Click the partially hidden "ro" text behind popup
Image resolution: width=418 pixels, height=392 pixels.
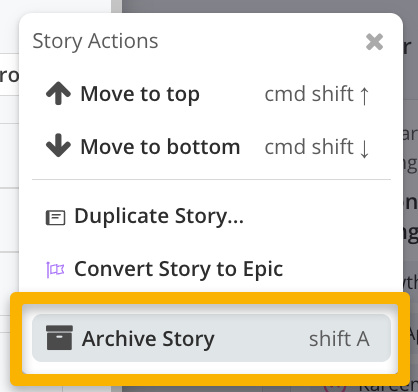[9, 76]
